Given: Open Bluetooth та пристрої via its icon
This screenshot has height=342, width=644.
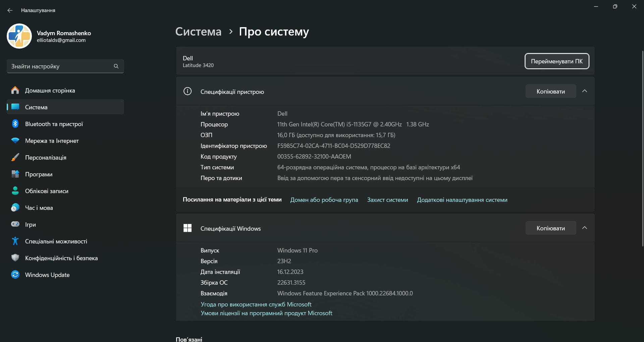Looking at the screenshot, I should pyautogui.click(x=15, y=124).
